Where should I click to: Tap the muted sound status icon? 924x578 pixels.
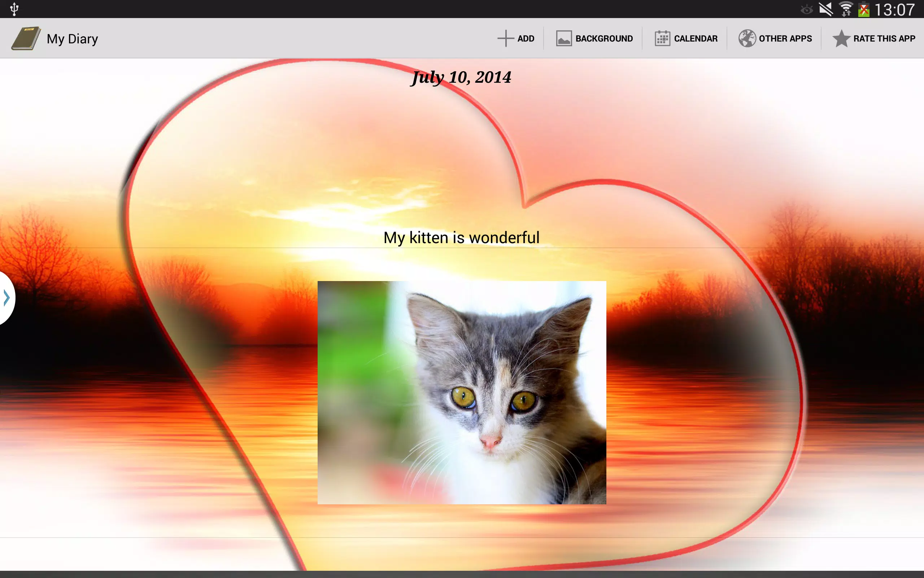825,9
